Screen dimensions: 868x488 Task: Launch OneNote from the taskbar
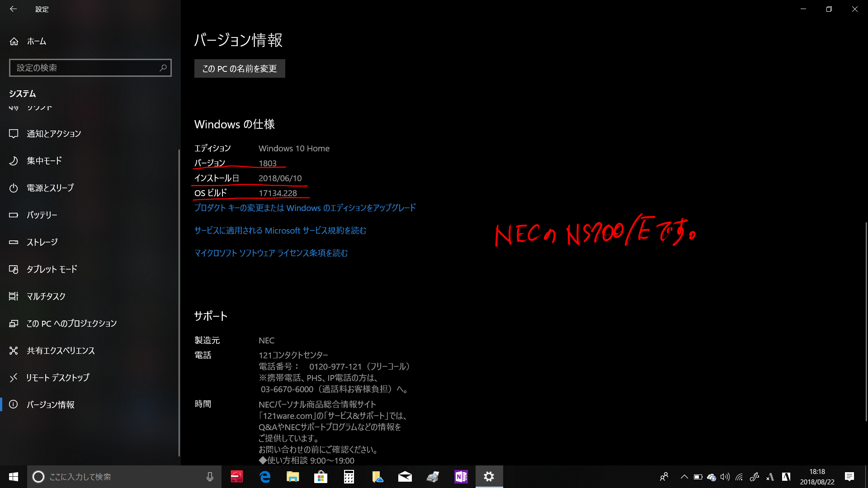pyautogui.click(x=461, y=477)
